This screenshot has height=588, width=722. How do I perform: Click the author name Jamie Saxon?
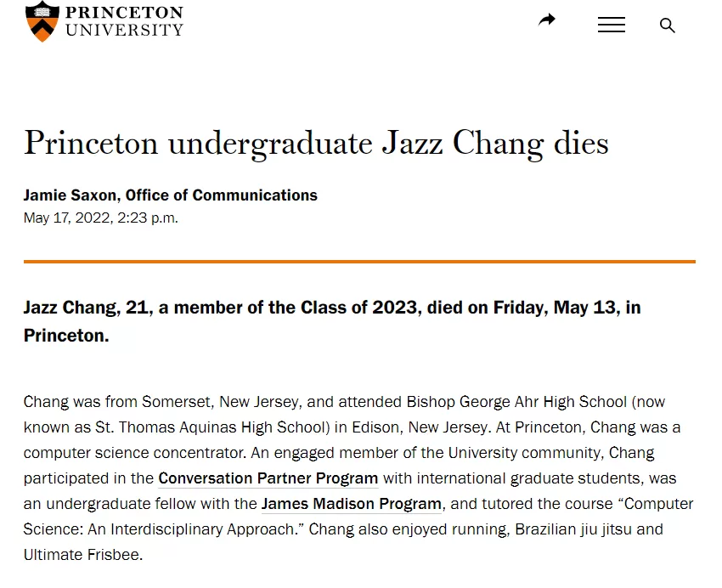(70, 195)
